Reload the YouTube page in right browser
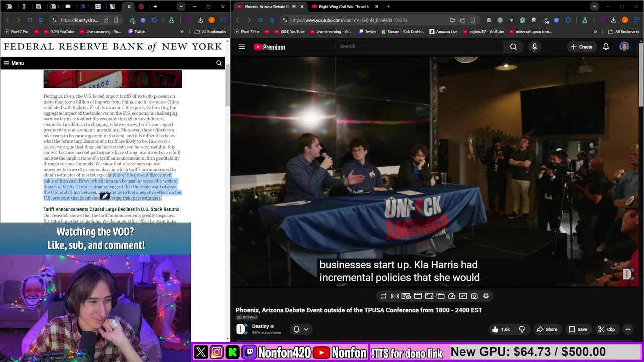 point(260,20)
